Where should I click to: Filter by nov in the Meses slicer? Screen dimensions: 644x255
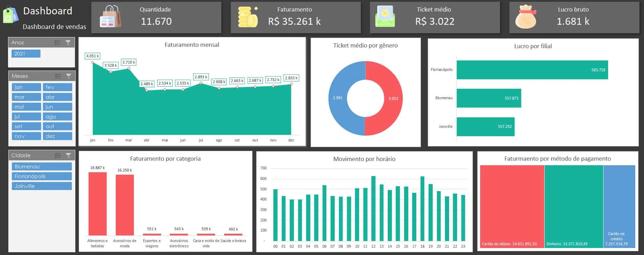pos(26,136)
